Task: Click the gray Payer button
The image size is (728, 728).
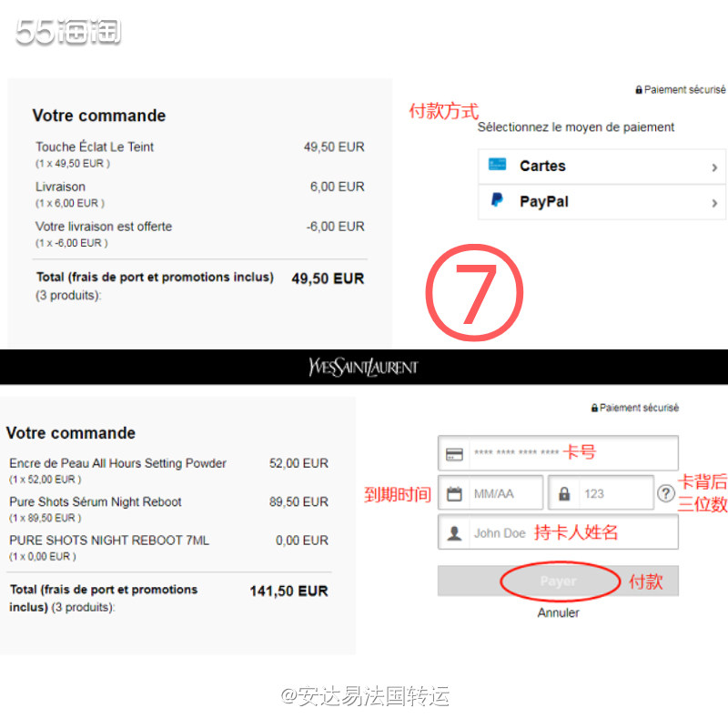Action: [x=558, y=581]
